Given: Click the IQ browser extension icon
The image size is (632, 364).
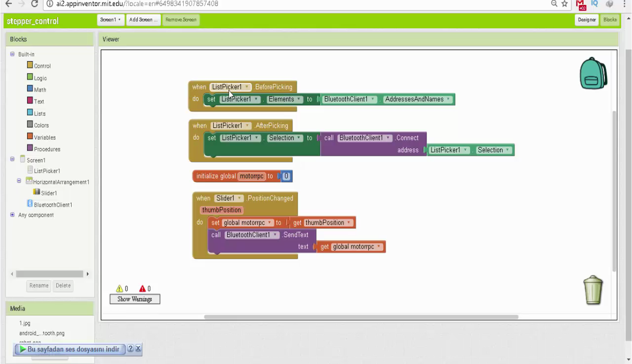Looking at the screenshot, I should coord(594,4).
